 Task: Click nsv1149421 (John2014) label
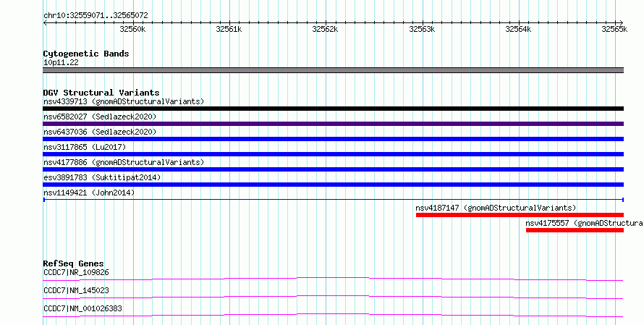tap(89, 193)
